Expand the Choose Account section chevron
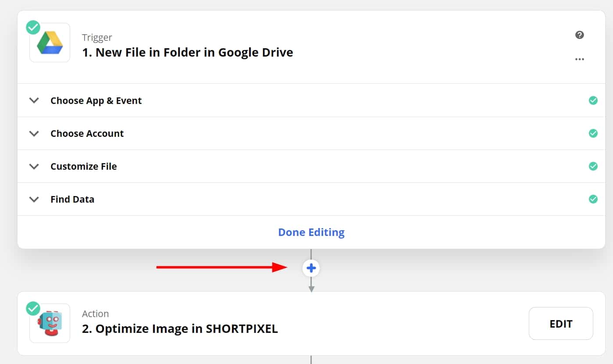The height and width of the screenshot is (364, 613). tap(34, 133)
